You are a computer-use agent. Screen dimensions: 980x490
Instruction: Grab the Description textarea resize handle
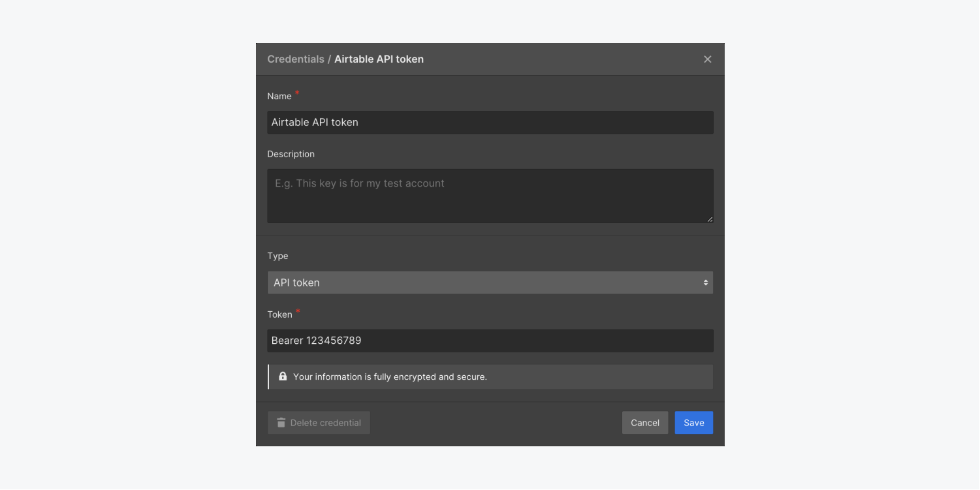point(710,219)
